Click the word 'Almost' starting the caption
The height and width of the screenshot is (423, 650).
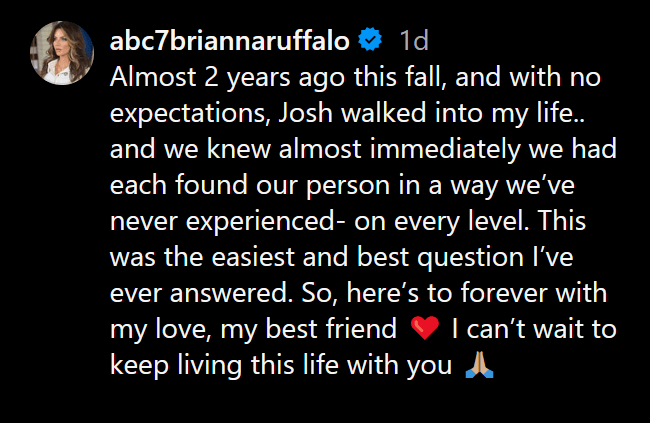point(153,77)
